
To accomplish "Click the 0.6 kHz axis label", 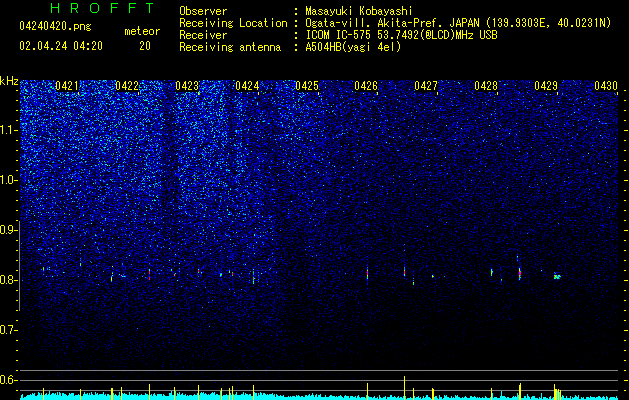I will (8, 380).
